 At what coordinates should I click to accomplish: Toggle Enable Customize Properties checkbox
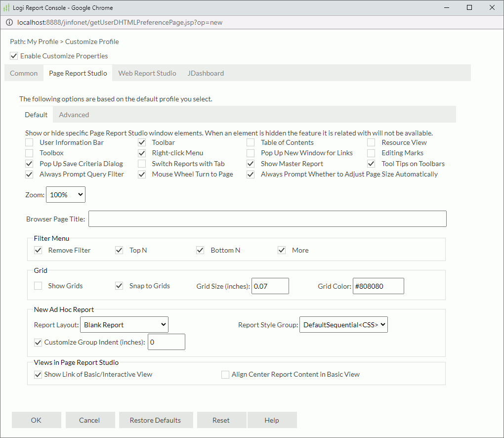point(14,56)
